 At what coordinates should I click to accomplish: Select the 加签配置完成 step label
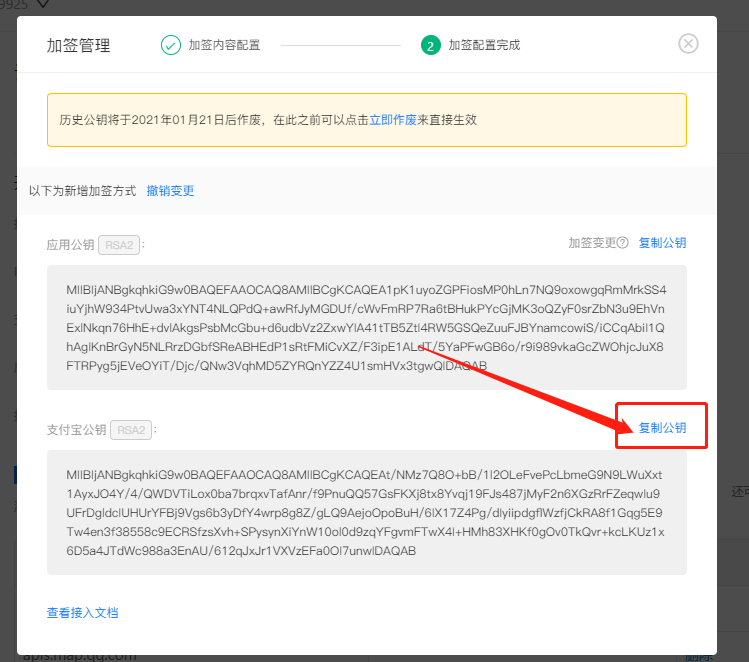tap(484, 45)
